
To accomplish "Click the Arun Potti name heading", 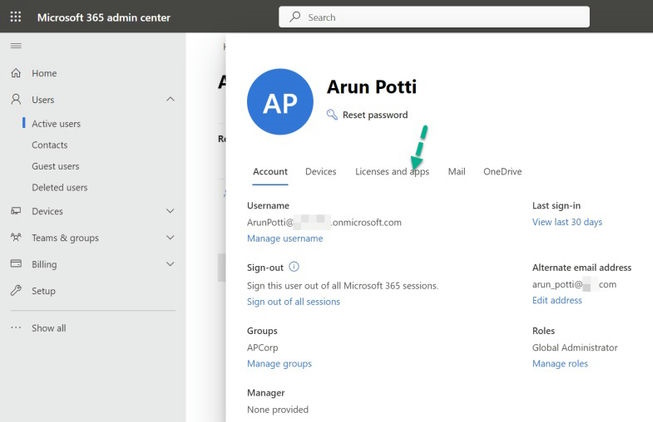I will coord(371,87).
